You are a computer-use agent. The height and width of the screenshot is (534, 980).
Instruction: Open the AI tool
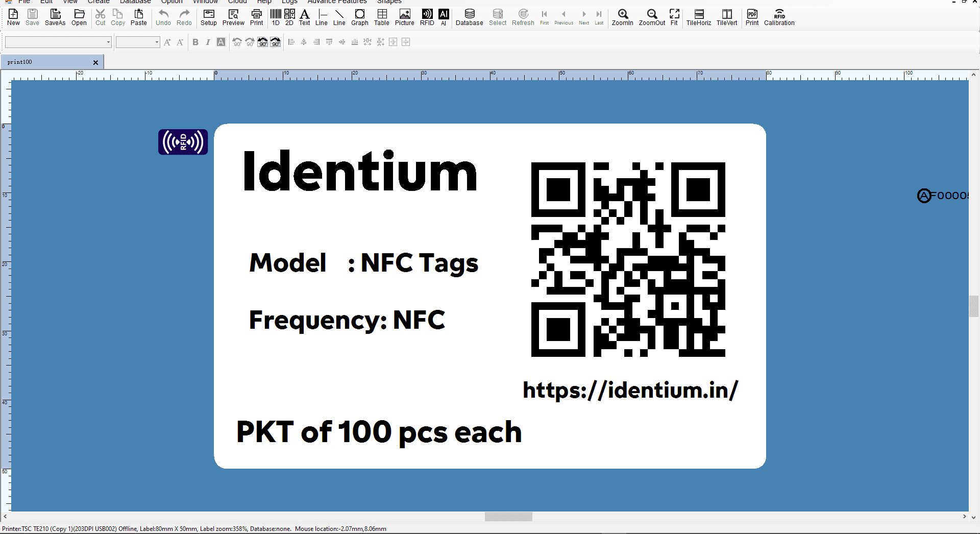tap(444, 17)
